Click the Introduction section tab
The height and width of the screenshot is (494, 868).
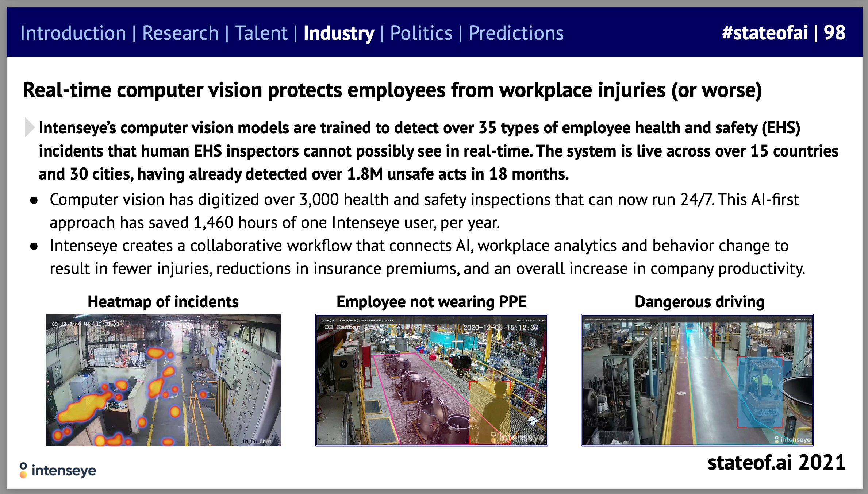click(73, 33)
